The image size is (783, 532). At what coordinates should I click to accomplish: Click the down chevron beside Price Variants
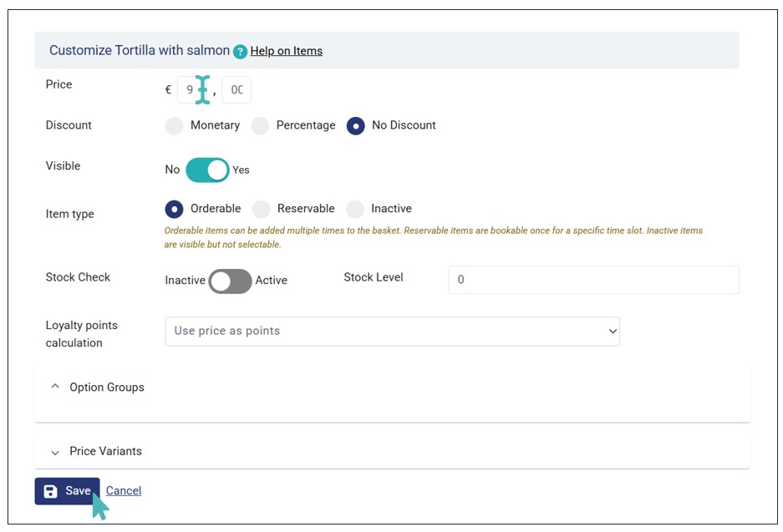[x=55, y=452]
